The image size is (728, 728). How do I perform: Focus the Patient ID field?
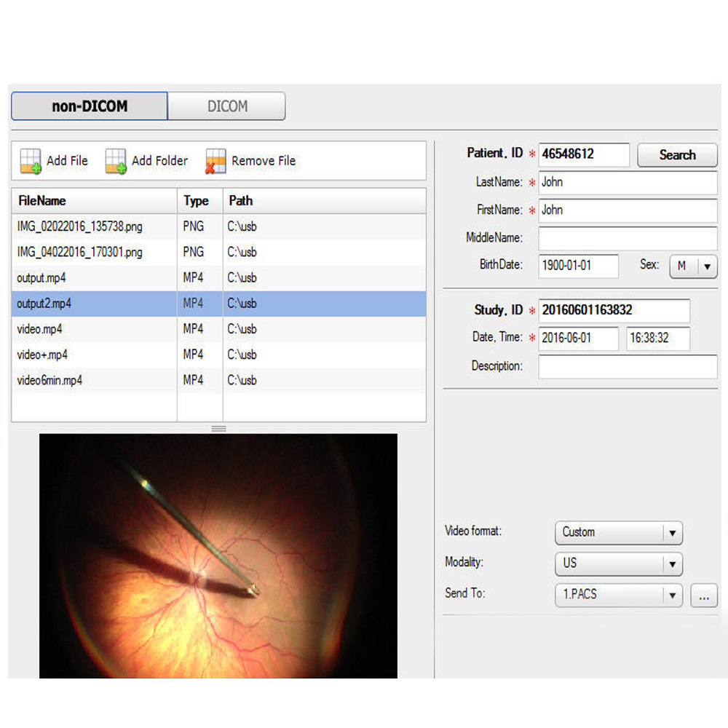click(x=584, y=154)
